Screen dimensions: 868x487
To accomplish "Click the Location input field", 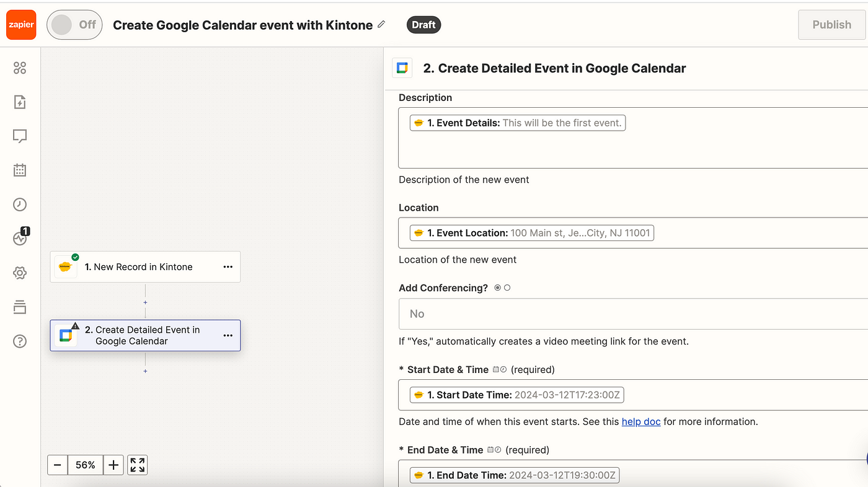I will (x=632, y=233).
